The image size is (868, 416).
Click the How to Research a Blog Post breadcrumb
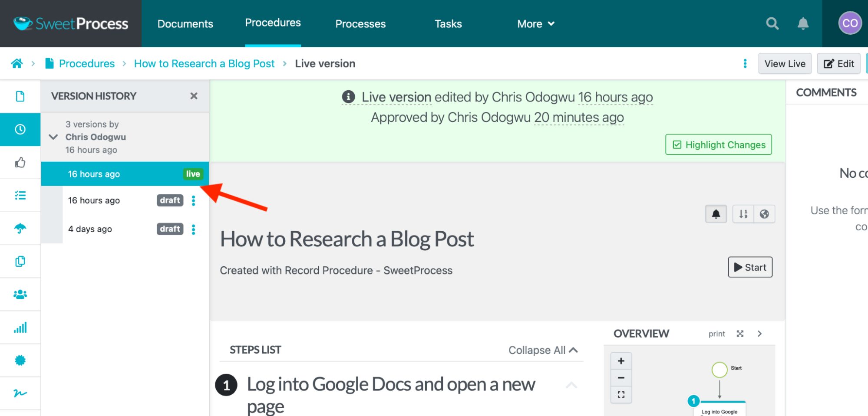[204, 64]
